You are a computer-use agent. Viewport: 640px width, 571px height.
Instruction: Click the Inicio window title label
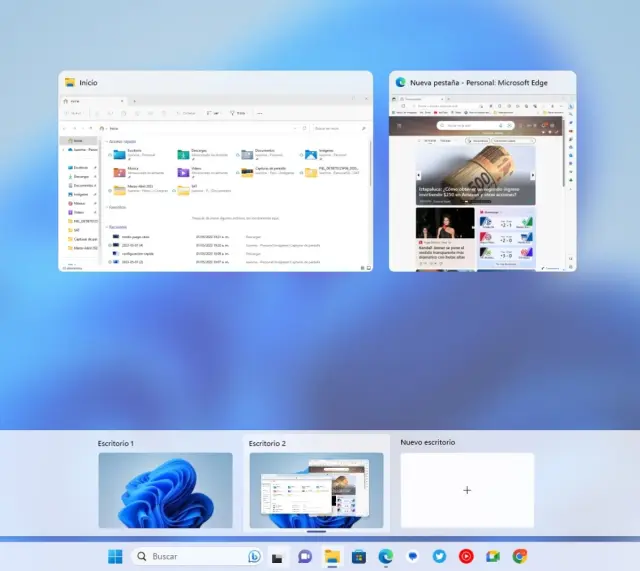pyautogui.click(x=89, y=83)
